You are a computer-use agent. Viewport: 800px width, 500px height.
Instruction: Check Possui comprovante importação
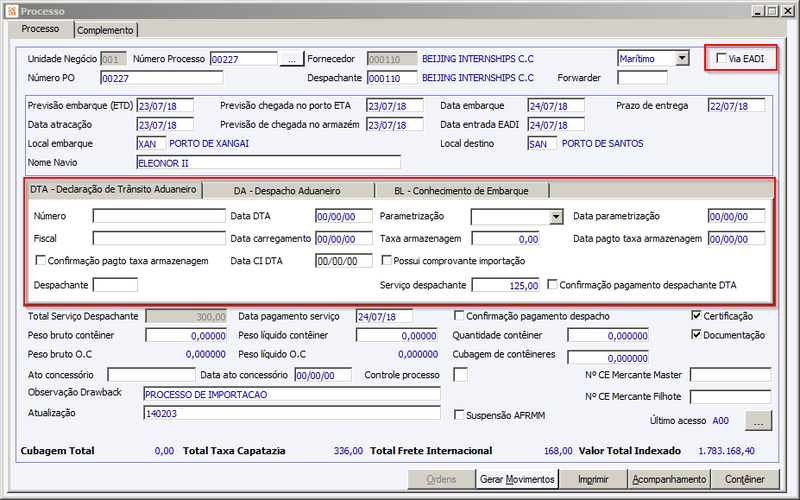click(x=387, y=260)
